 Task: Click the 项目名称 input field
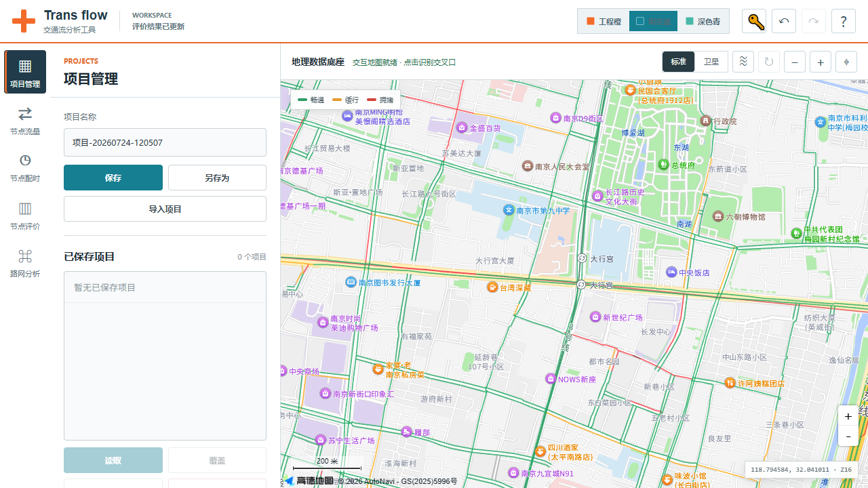click(165, 142)
